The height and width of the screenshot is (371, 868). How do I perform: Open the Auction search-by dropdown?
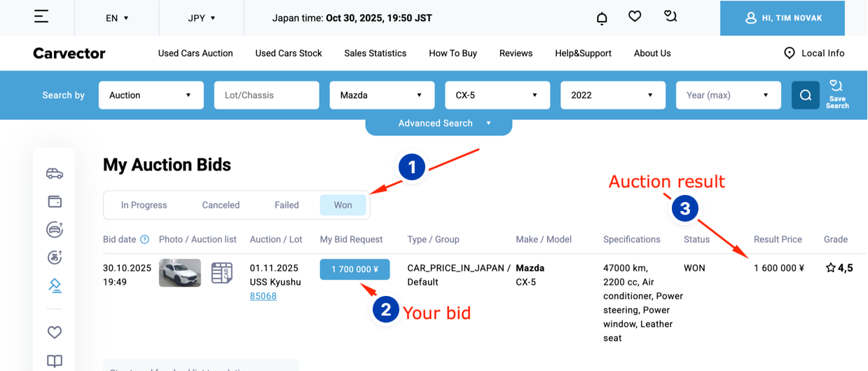151,95
